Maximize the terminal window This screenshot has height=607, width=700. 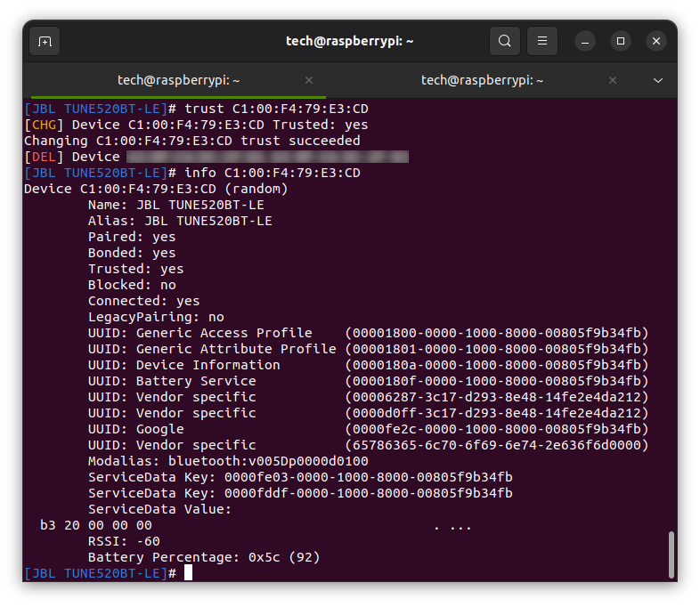click(x=621, y=42)
